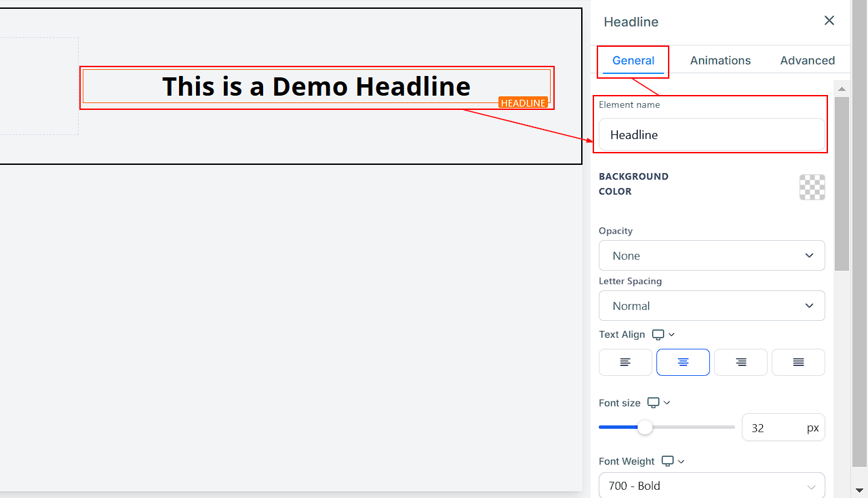Screen dimensions: 868x498
Task: Open the background color swatch
Action: coord(812,187)
